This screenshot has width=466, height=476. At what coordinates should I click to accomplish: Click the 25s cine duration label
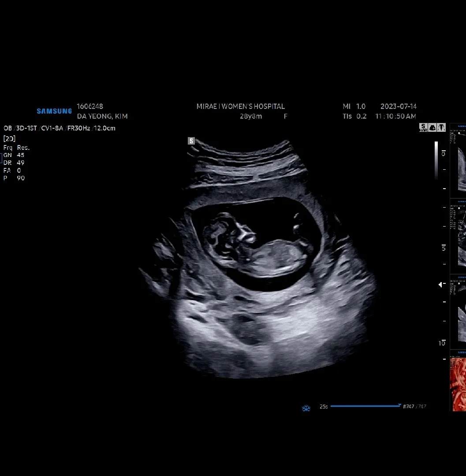coord(324,406)
